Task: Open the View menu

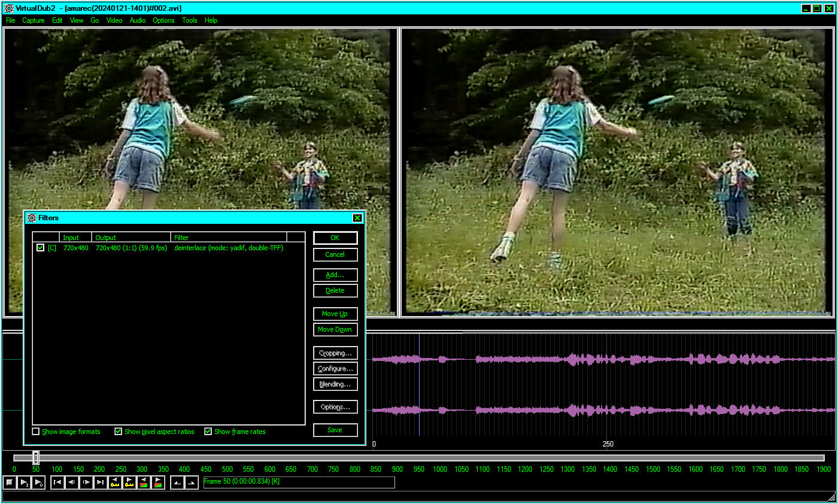Action: point(77,20)
